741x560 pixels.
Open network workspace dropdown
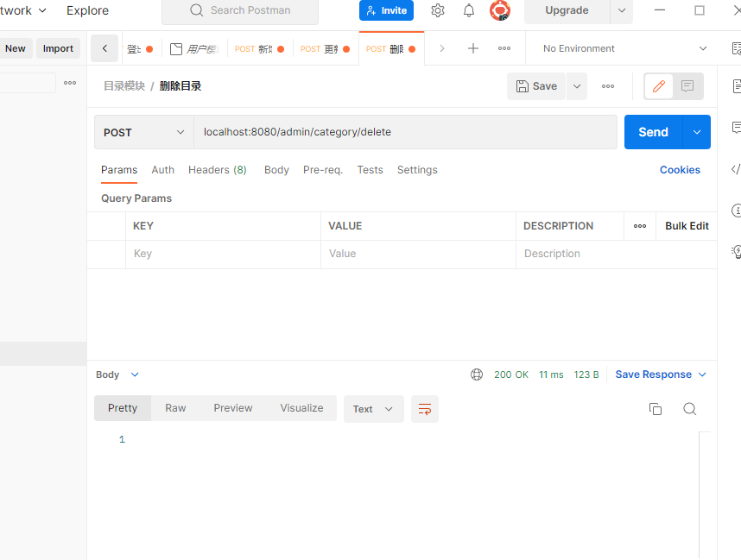pyautogui.click(x=22, y=10)
